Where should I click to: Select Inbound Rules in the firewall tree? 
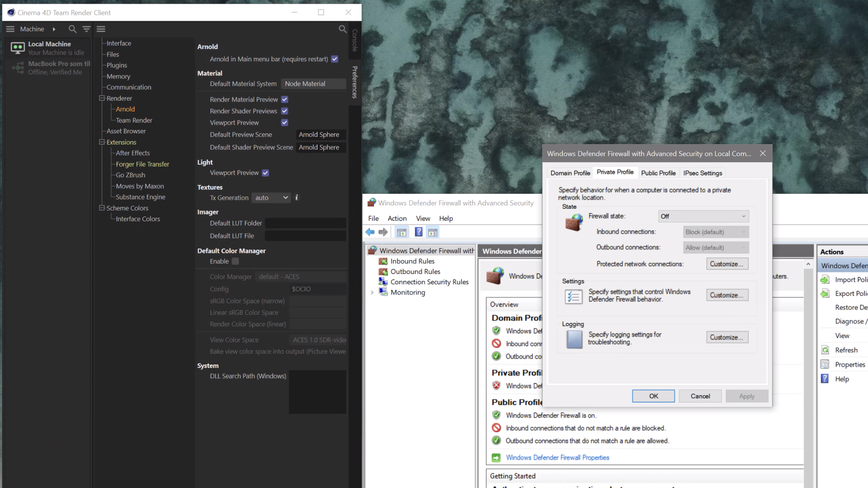click(412, 261)
